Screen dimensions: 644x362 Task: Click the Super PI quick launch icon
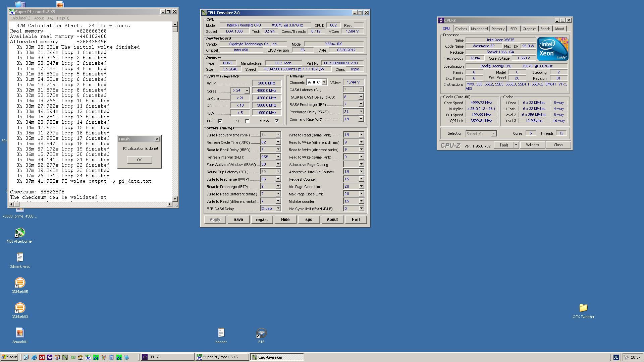point(88,357)
